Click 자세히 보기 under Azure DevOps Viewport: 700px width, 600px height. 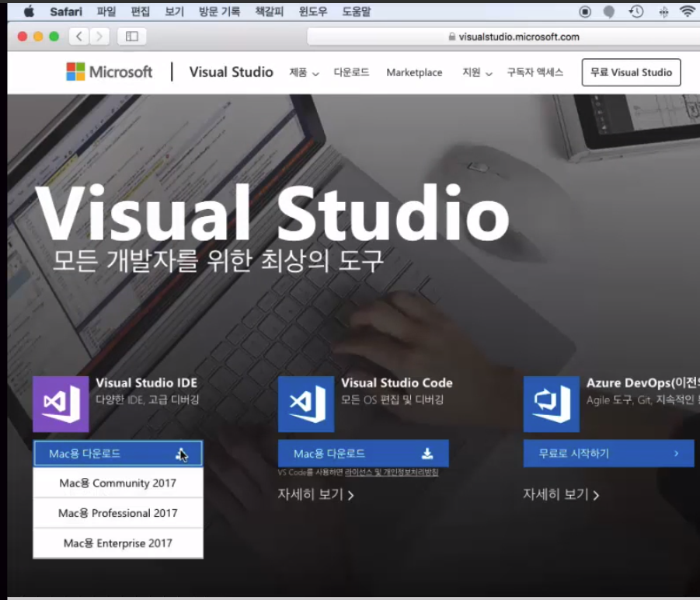coord(561,494)
